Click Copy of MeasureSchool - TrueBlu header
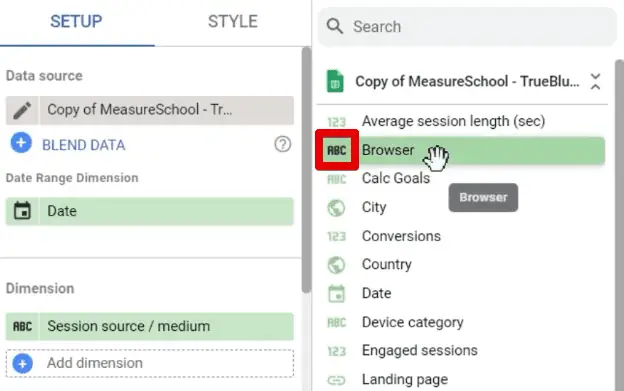The image size is (624, 391). pyautogui.click(x=467, y=82)
